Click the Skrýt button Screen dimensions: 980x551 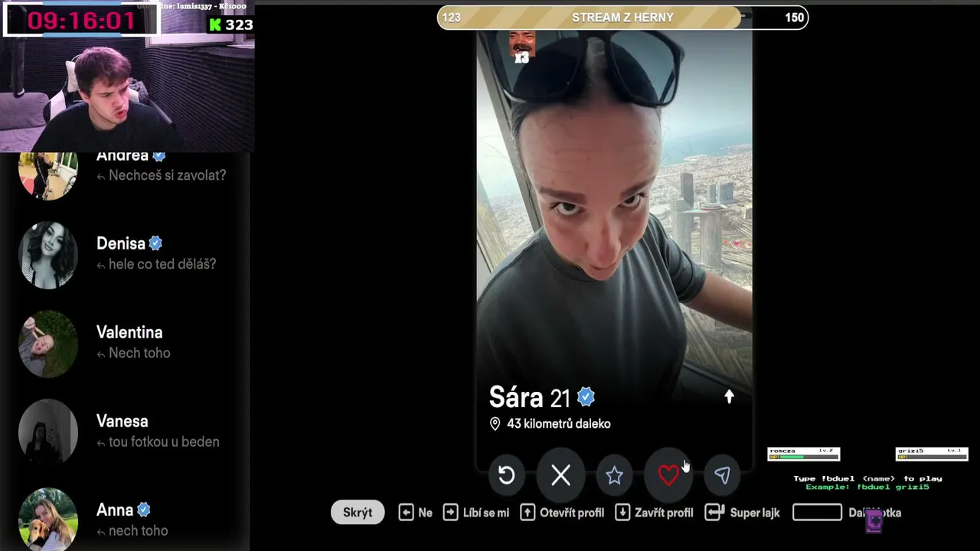358,513
